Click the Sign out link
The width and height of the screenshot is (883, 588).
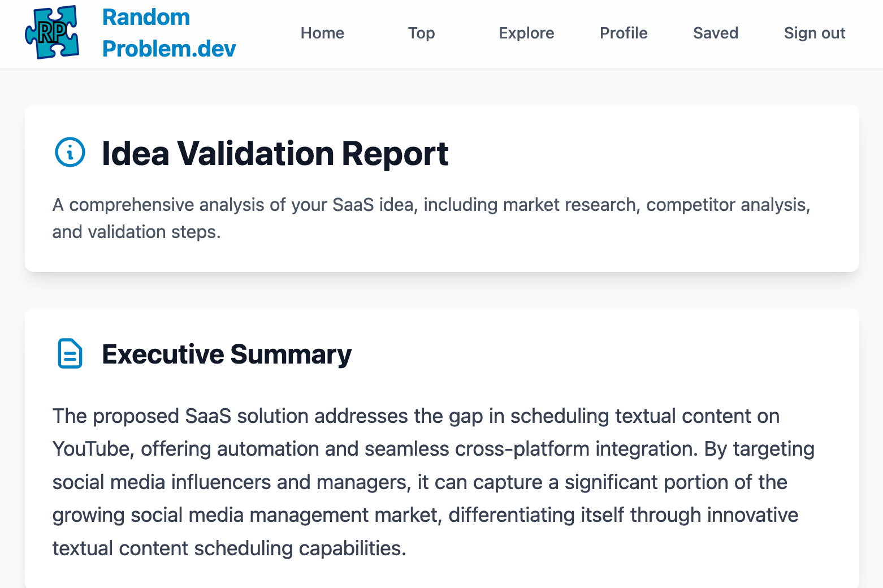815,33
